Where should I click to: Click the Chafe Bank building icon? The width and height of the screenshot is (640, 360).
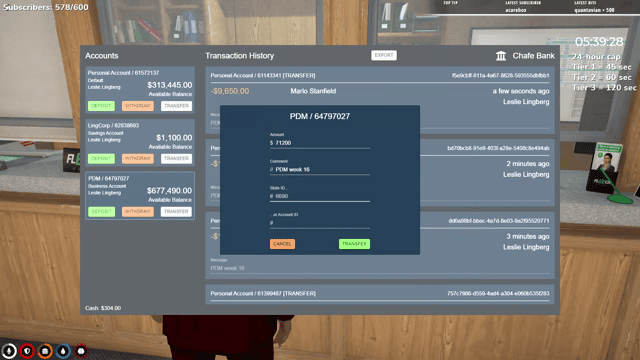pos(501,56)
